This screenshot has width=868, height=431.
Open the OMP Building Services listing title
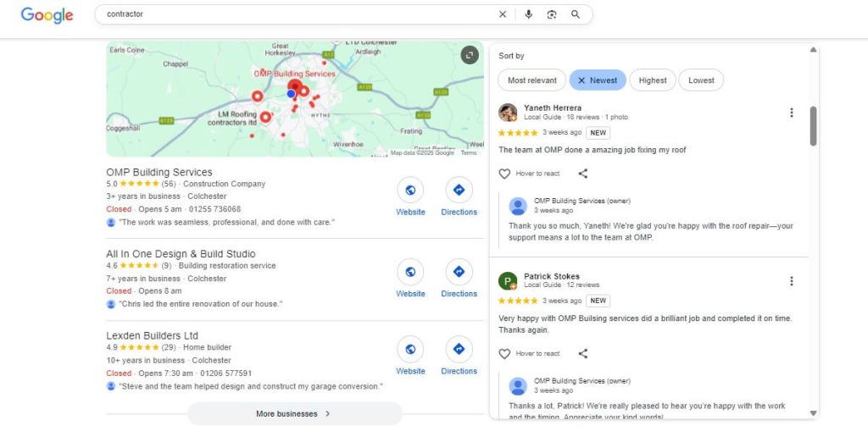tap(159, 172)
